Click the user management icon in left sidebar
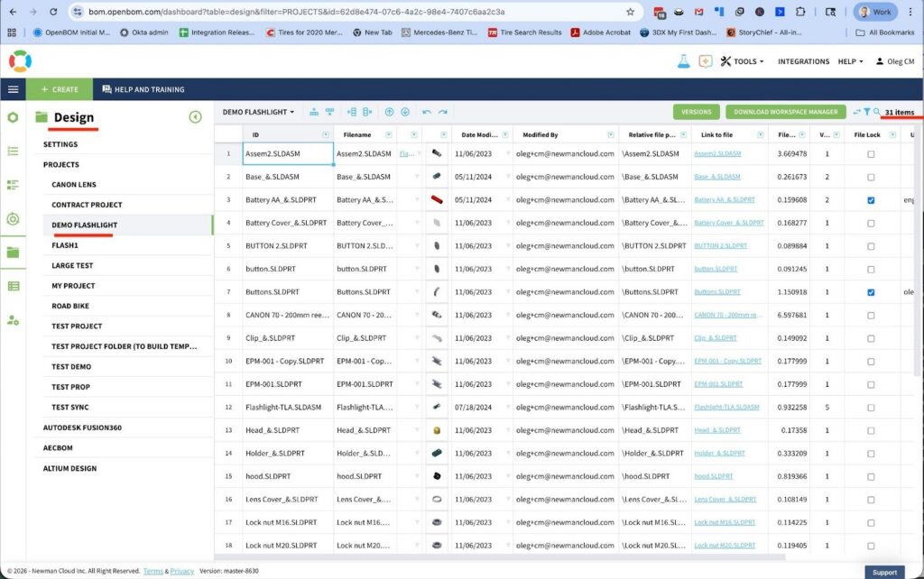 pyautogui.click(x=13, y=320)
